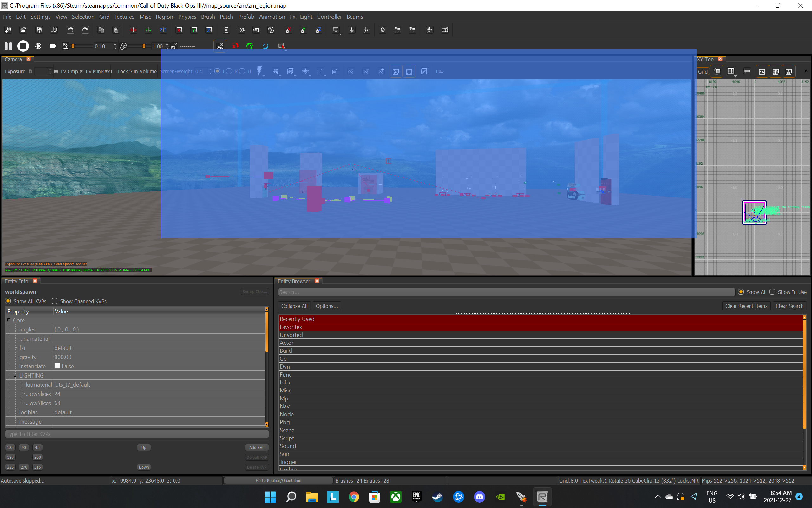Flip selection along the Z axis
The height and width of the screenshot is (508, 812).
point(163,30)
